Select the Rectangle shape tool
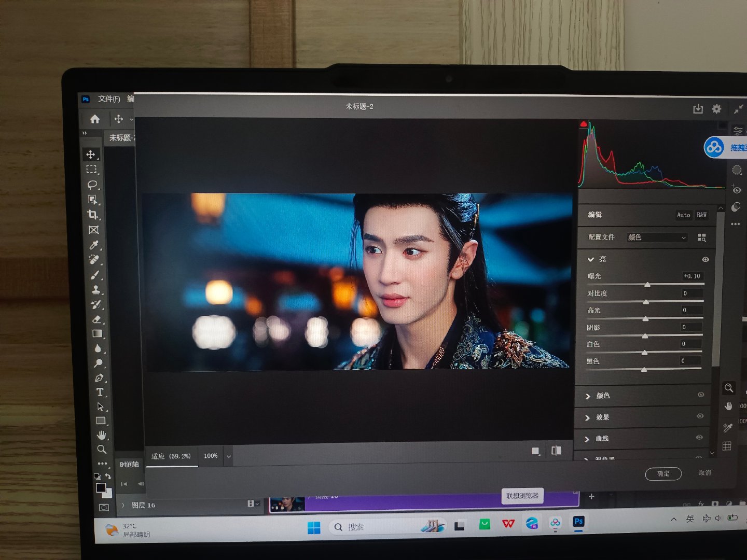The width and height of the screenshot is (747, 560). click(101, 421)
